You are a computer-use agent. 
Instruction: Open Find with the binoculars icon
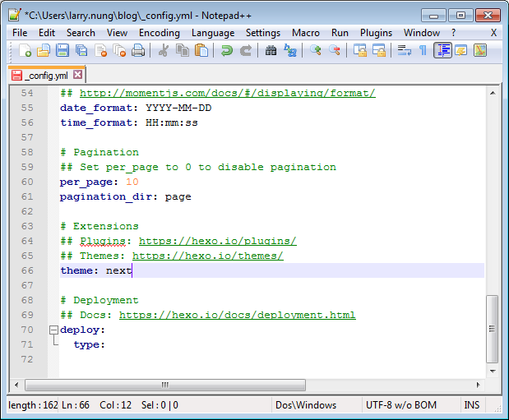coord(271,51)
